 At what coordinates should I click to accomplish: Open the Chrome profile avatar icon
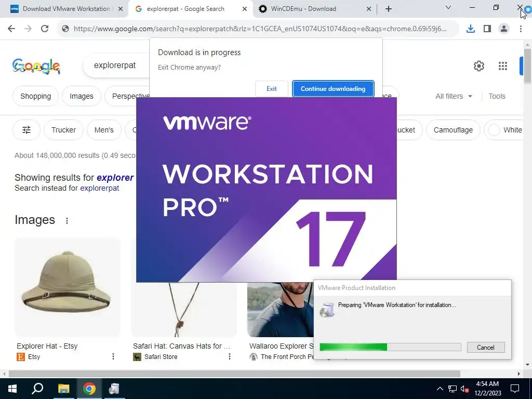pyautogui.click(x=504, y=29)
